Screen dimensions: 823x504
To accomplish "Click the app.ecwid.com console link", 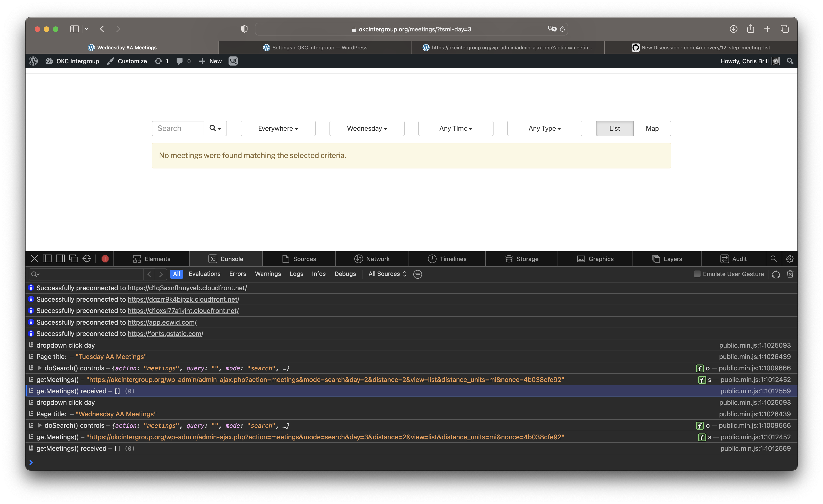I will [162, 322].
